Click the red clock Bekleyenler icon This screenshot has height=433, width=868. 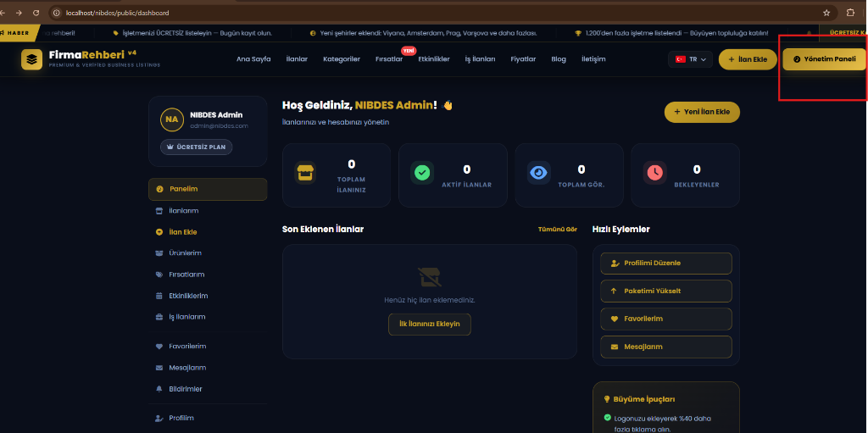click(x=655, y=173)
